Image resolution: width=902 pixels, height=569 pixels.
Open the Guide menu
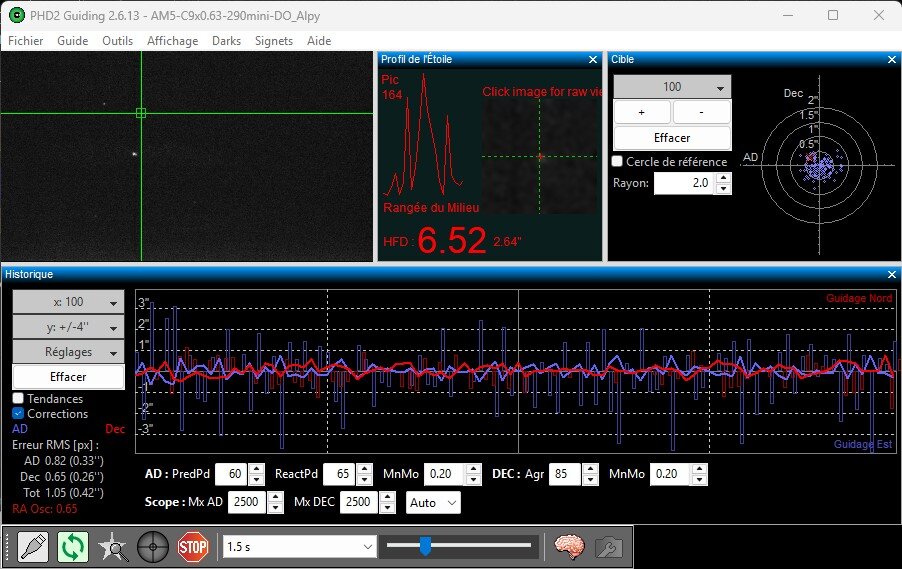pyautogui.click(x=72, y=41)
